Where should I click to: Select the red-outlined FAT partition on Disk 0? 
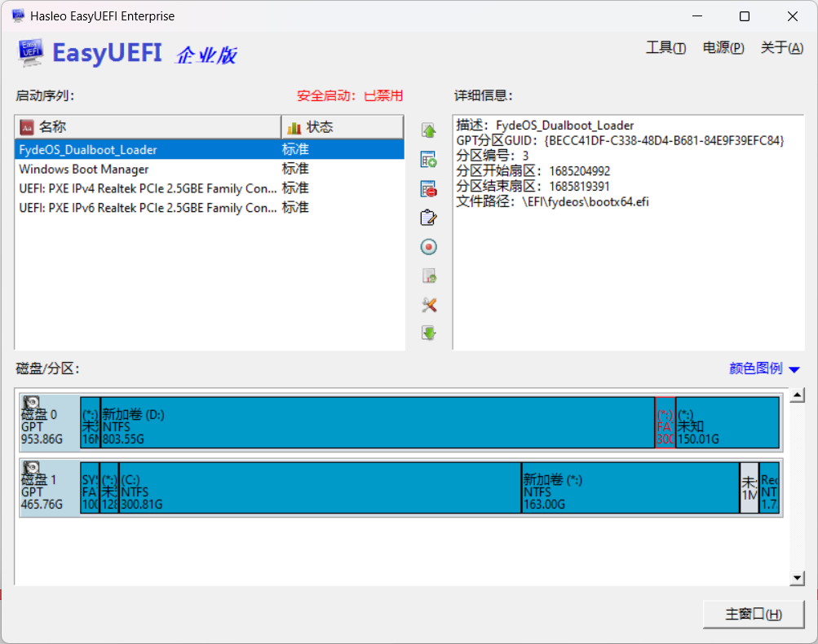665,422
